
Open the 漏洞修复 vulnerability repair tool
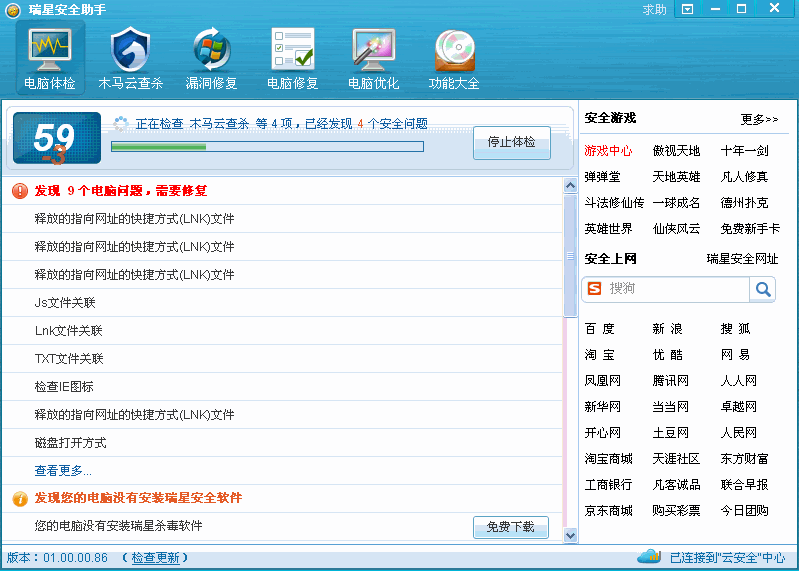point(211,58)
